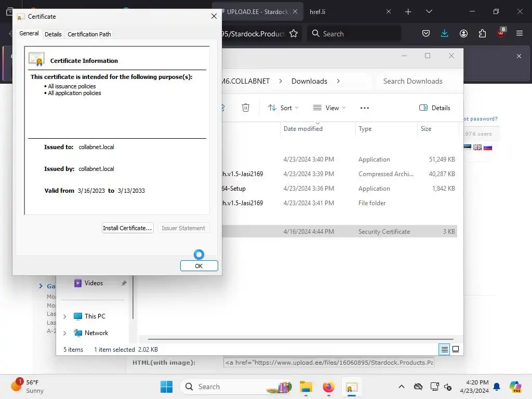The height and width of the screenshot is (399, 532).
Task: Switch to the href.li browser tab
Action: coord(345,12)
